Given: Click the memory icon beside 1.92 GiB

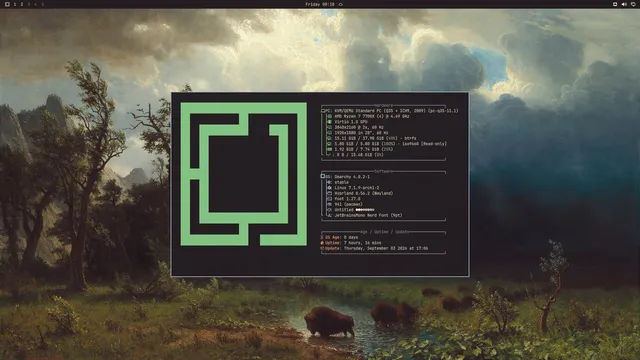Looking at the screenshot, I should (329, 149).
